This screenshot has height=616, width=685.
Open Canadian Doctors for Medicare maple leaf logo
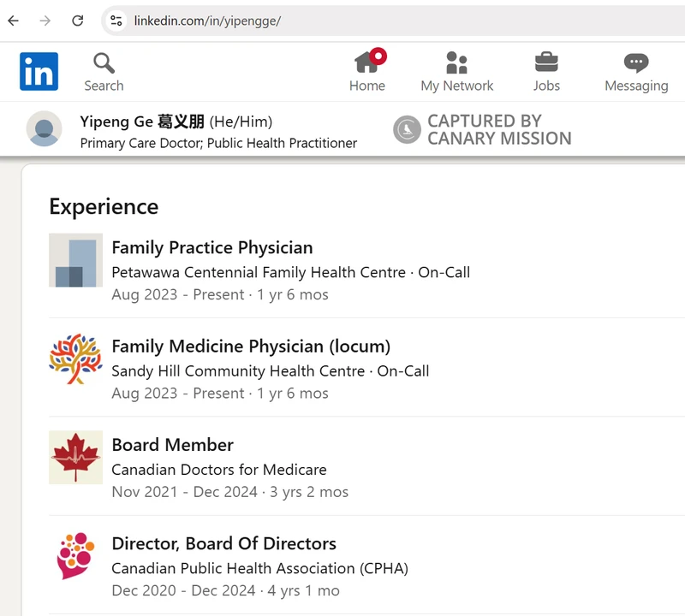(75, 458)
